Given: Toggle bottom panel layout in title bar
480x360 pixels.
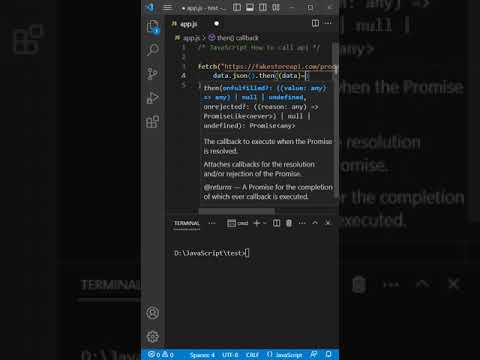Looking at the screenshot, I should pyautogui.click(x=250, y=7).
